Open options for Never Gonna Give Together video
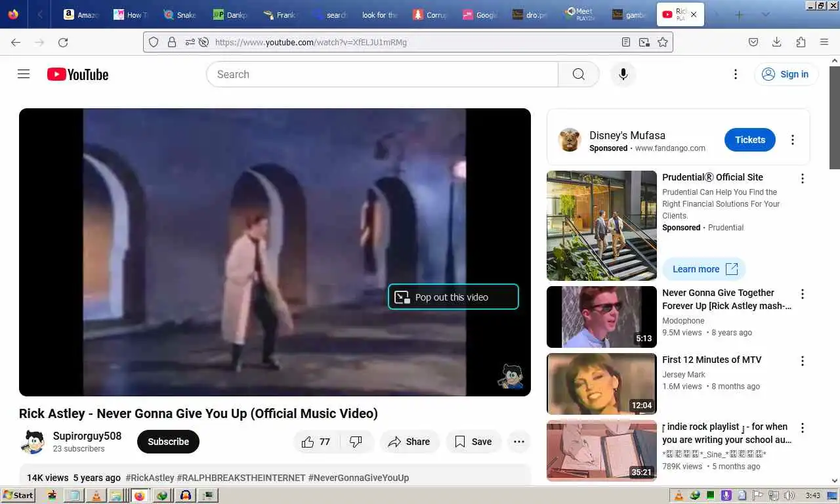Screen dimensions: 840x504 coord(802,294)
